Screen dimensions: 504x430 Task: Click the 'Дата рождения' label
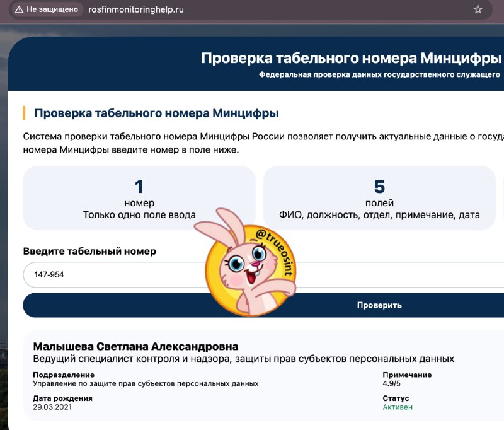[x=62, y=398]
